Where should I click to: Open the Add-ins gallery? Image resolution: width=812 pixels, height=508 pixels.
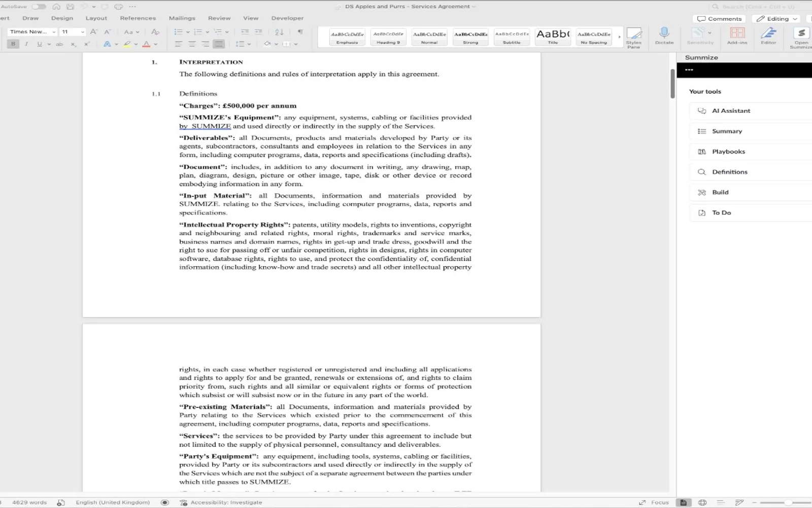click(737, 36)
